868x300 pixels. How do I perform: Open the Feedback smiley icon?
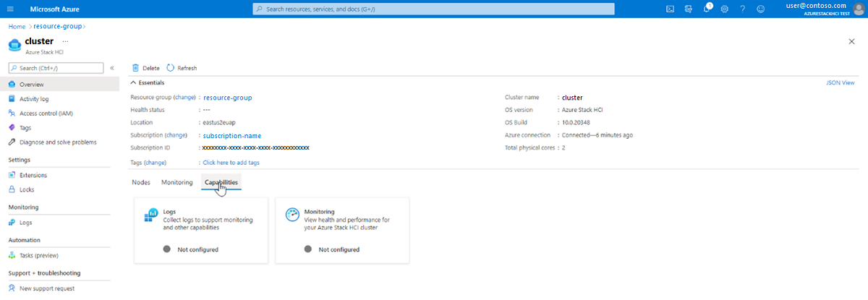click(760, 9)
